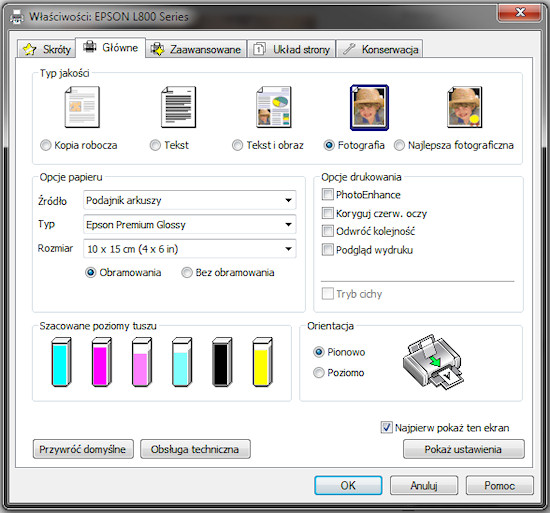Click the Obsługa techniczna button

pos(195,449)
